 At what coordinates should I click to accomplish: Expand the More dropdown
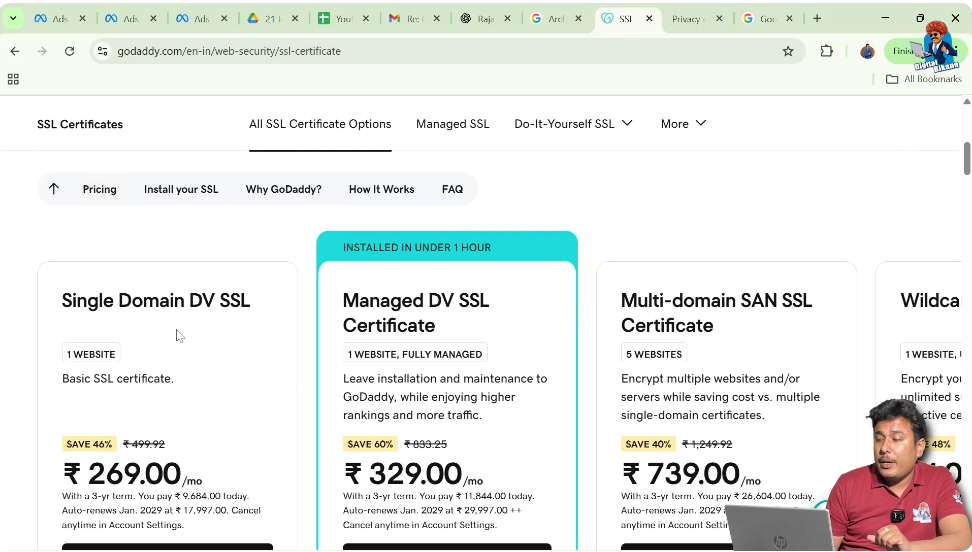coord(683,124)
